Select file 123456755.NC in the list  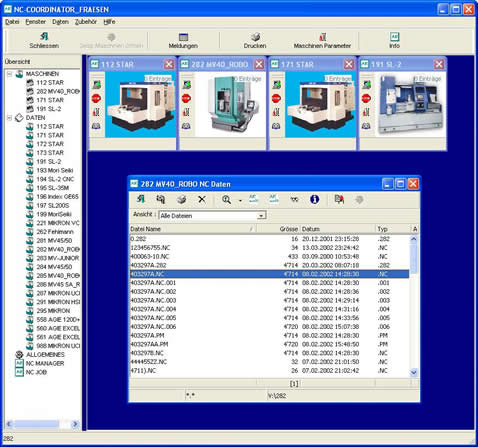pyautogui.click(x=269, y=248)
